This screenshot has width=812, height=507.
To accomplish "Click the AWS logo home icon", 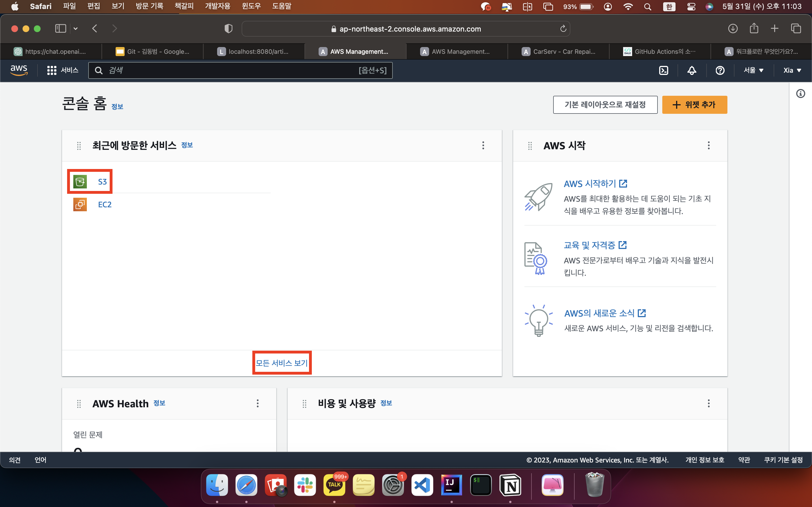I will (19, 70).
